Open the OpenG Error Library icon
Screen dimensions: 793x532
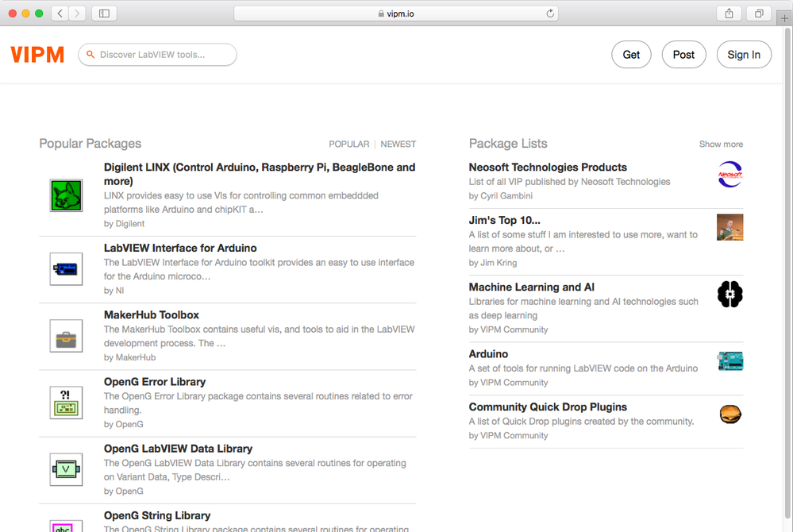click(66, 403)
